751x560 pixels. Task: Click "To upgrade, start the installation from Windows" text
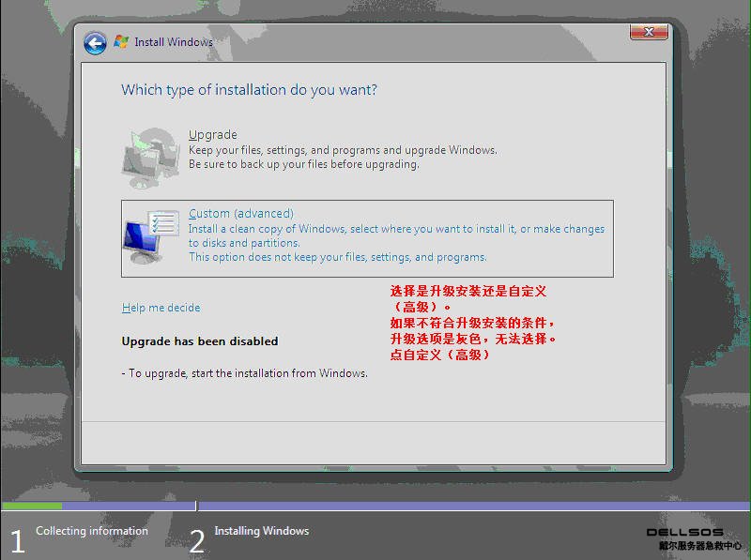click(x=245, y=372)
